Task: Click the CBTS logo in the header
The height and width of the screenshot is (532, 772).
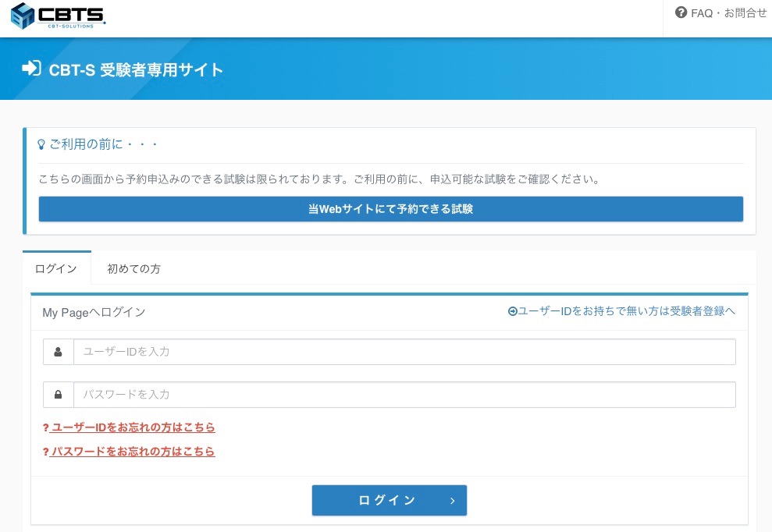Action: pyautogui.click(x=58, y=16)
